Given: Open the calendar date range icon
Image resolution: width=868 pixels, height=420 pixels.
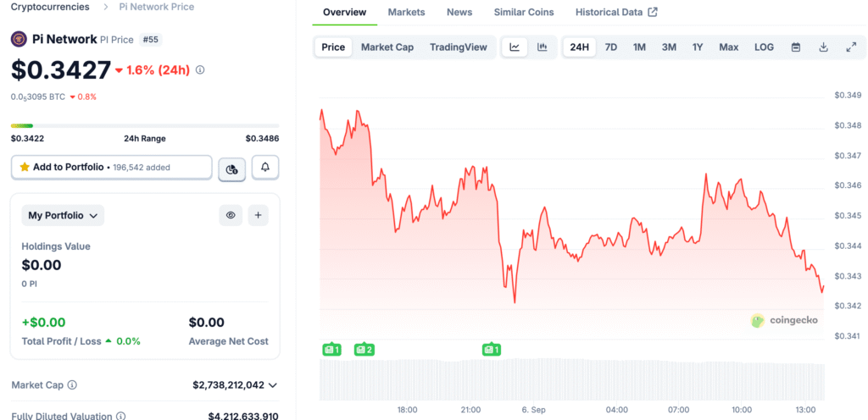Looking at the screenshot, I should click(x=796, y=47).
